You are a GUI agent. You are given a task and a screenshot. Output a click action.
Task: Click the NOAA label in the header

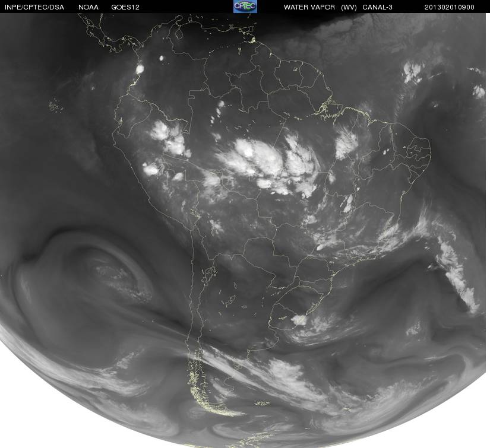(88, 7)
